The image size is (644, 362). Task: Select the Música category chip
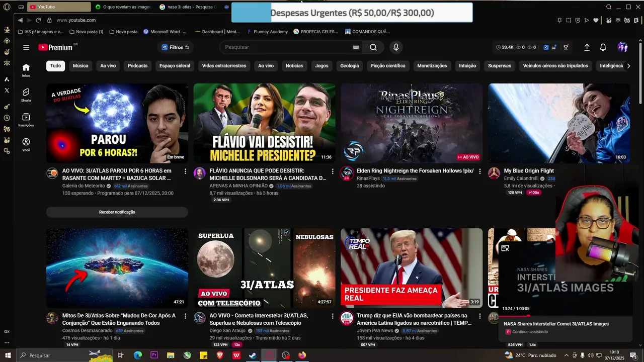pyautogui.click(x=80, y=66)
